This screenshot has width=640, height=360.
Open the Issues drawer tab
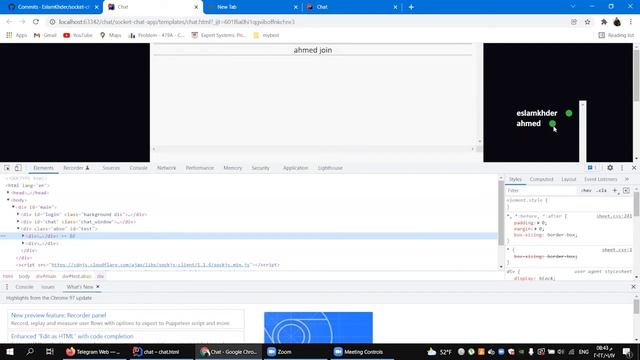pos(48,287)
